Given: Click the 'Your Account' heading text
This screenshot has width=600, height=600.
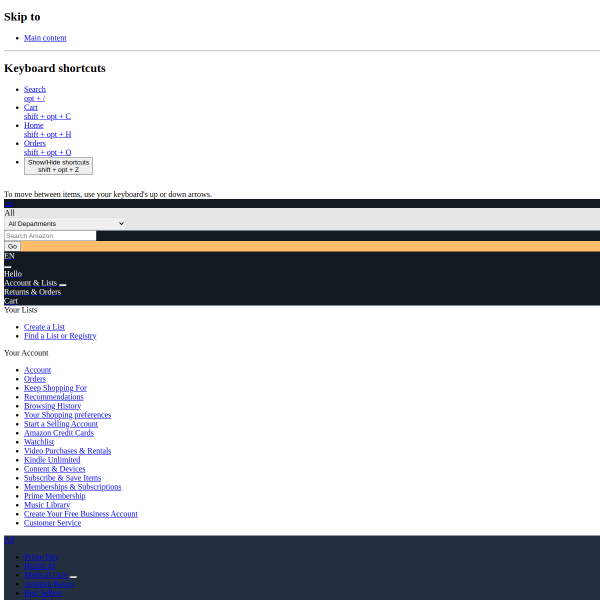Looking at the screenshot, I should pos(26,353).
